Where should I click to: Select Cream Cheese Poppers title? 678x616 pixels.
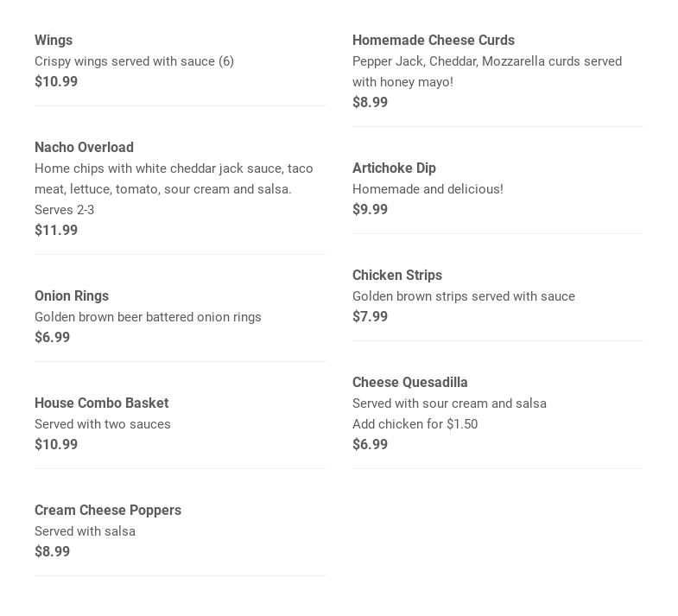(108, 510)
